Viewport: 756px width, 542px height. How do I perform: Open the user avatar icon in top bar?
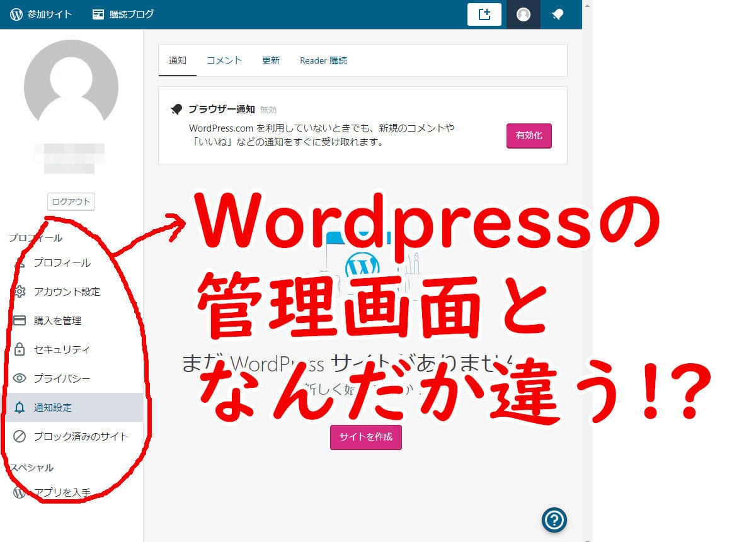pos(523,14)
